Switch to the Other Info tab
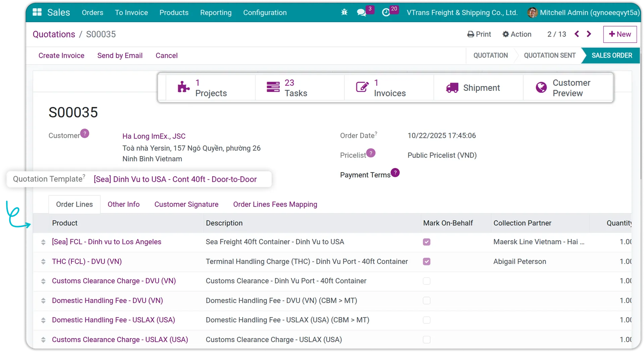This screenshot has width=644, height=352. pyautogui.click(x=123, y=204)
